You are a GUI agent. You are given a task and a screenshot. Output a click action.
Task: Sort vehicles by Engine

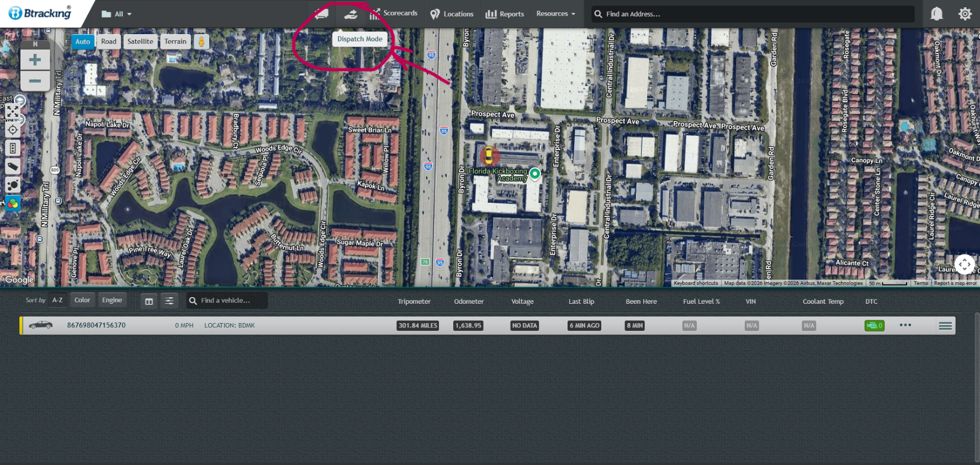pos(112,300)
